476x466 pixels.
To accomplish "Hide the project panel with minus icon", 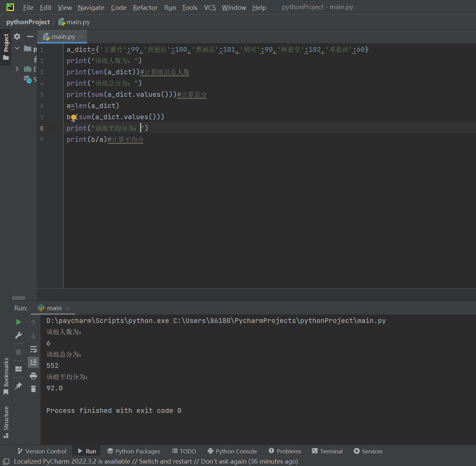I will (x=30, y=36).
